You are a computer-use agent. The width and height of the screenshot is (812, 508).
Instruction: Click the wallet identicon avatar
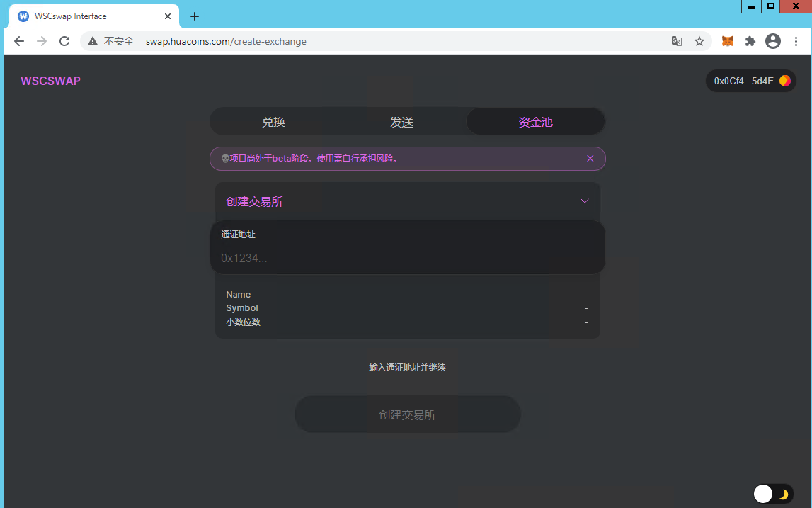785,81
